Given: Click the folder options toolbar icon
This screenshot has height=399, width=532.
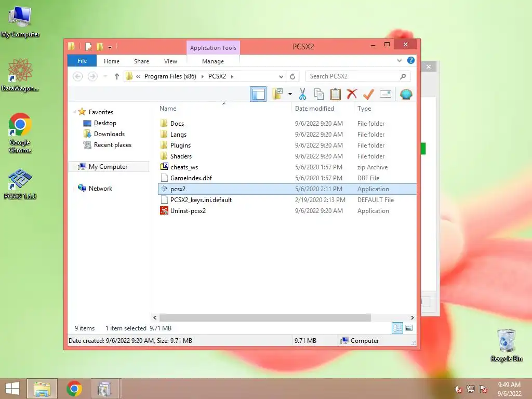Looking at the screenshot, I should (x=277, y=94).
